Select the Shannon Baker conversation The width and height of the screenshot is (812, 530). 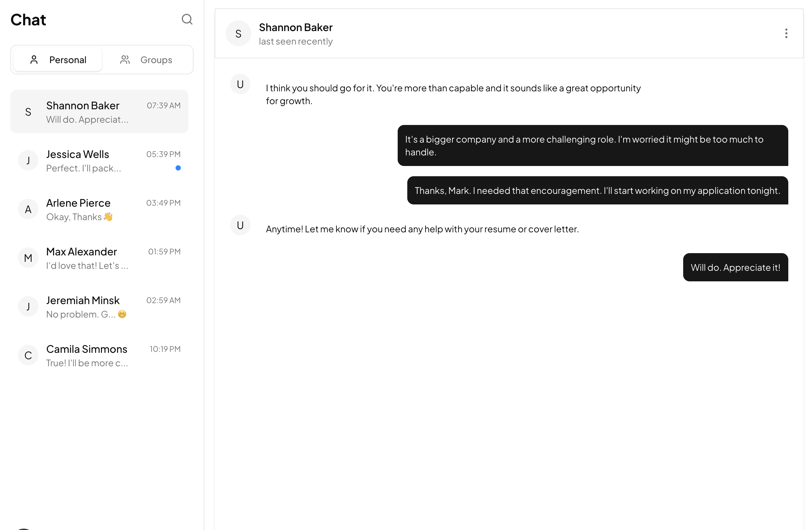pos(99,112)
